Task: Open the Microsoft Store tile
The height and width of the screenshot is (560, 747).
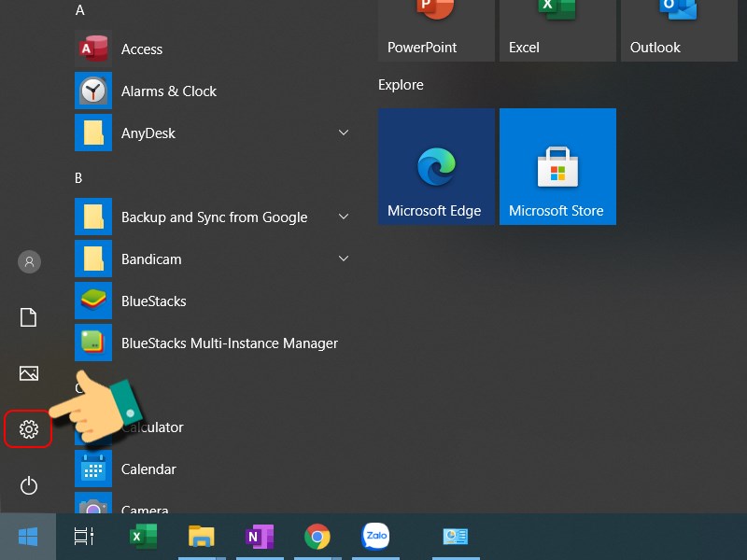Action: (557, 167)
